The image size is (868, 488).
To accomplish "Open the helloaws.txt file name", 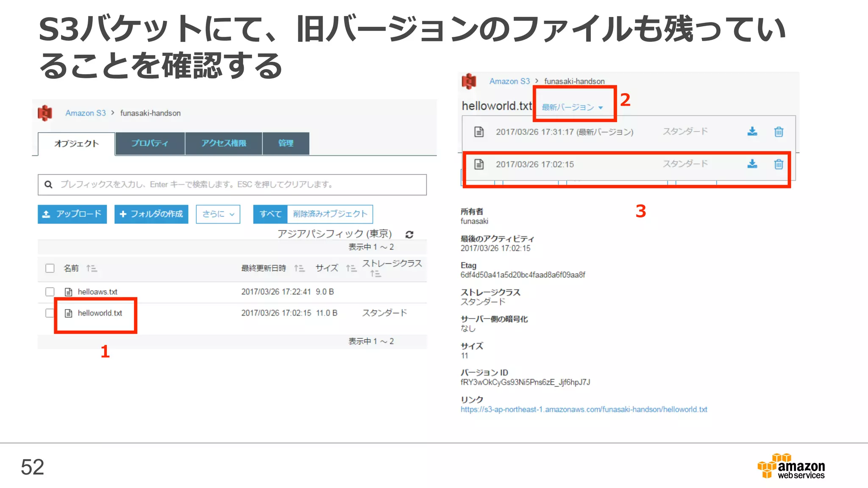I will coord(97,292).
